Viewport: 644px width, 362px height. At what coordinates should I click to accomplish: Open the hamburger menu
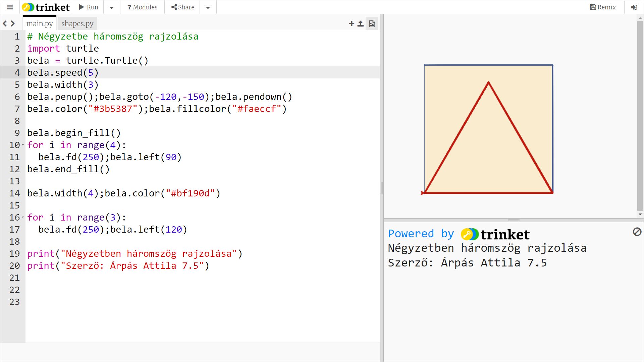[x=10, y=7]
